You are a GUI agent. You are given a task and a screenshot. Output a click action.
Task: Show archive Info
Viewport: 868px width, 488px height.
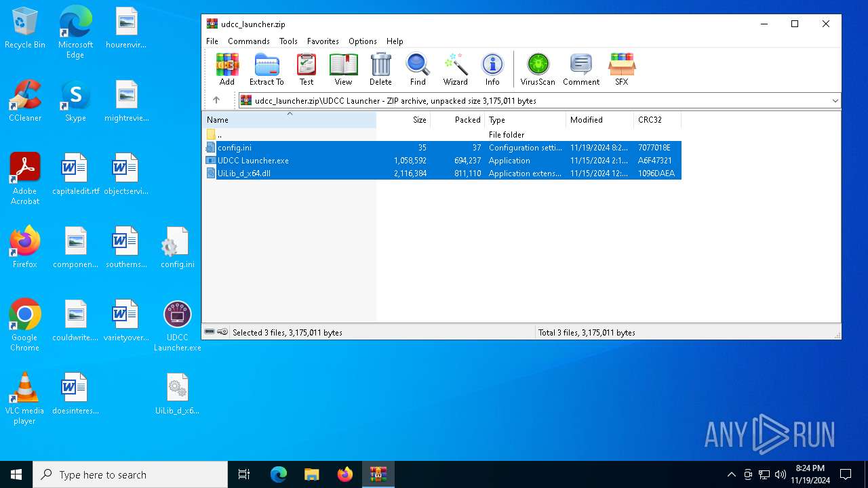coord(492,69)
